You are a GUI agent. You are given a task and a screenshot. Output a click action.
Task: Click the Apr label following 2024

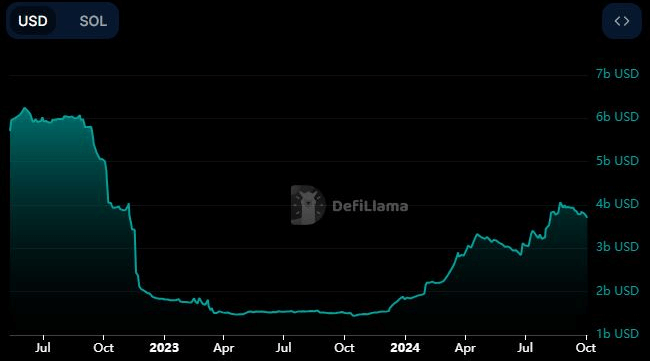465,348
